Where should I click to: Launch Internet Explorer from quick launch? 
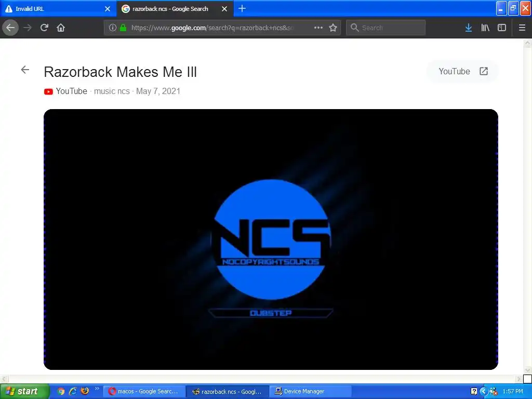coord(73,391)
